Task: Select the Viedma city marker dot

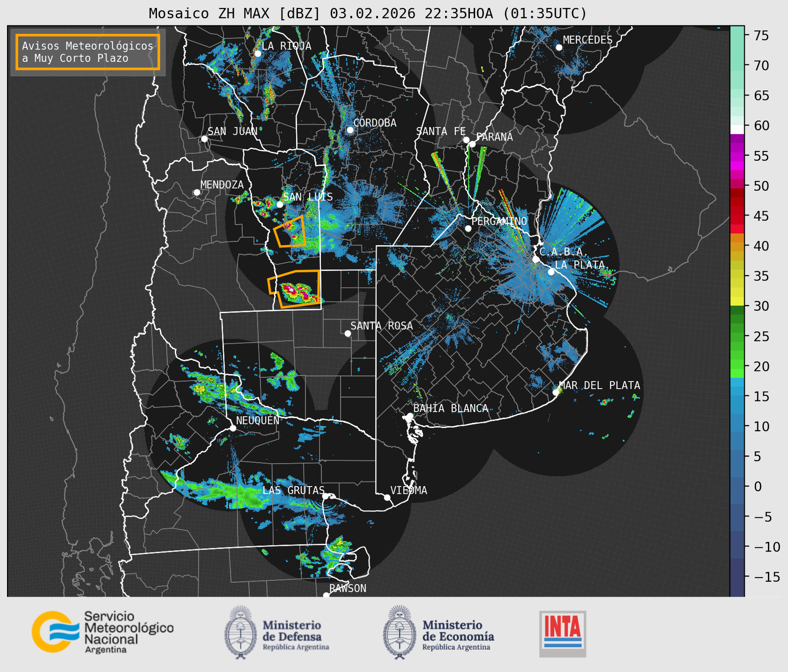Action: point(387,497)
